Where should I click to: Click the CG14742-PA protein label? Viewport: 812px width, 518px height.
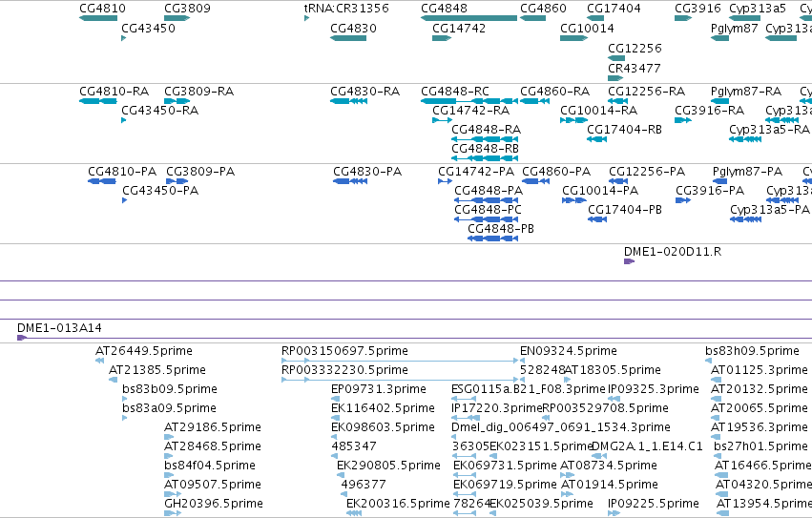476,172
